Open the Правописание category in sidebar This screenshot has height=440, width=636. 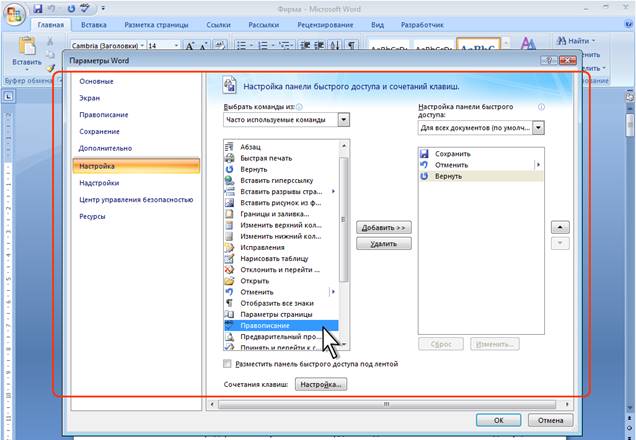coord(101,115)
